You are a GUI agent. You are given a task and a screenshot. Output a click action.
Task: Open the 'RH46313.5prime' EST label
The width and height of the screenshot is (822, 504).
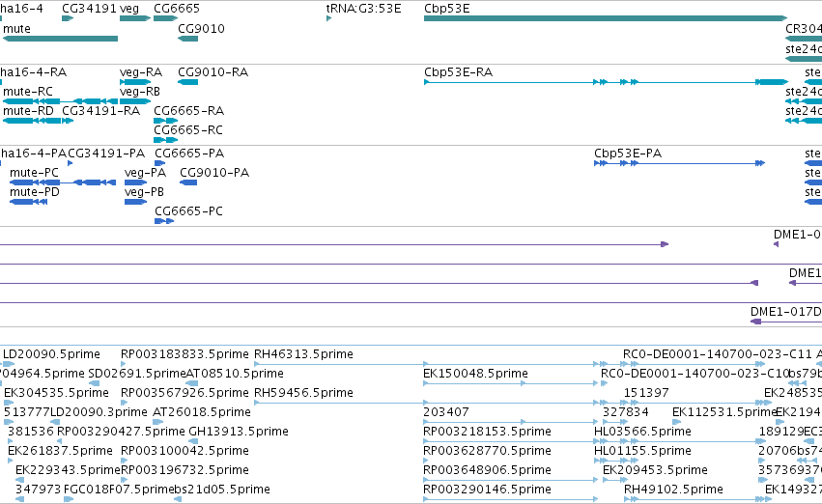pos(303,354)
